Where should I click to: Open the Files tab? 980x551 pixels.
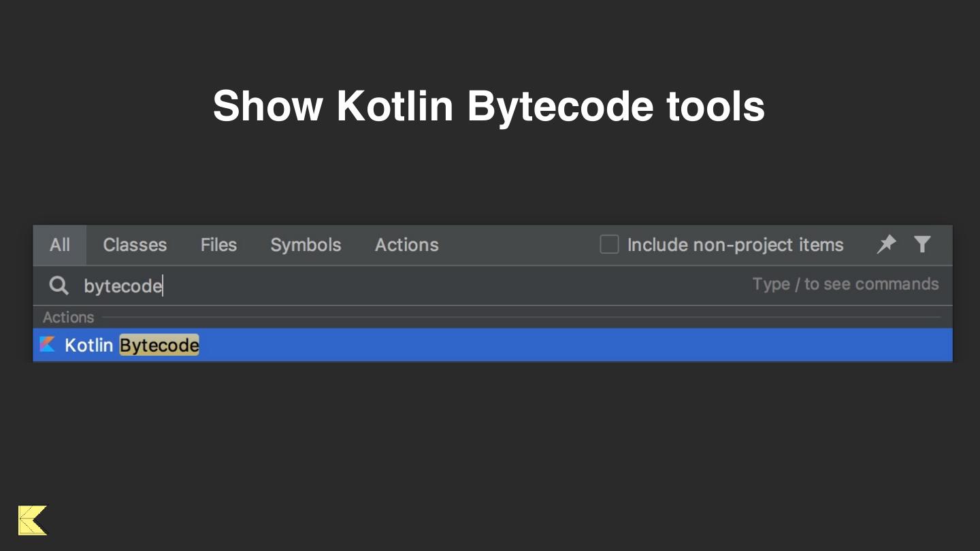coord(218,245)
